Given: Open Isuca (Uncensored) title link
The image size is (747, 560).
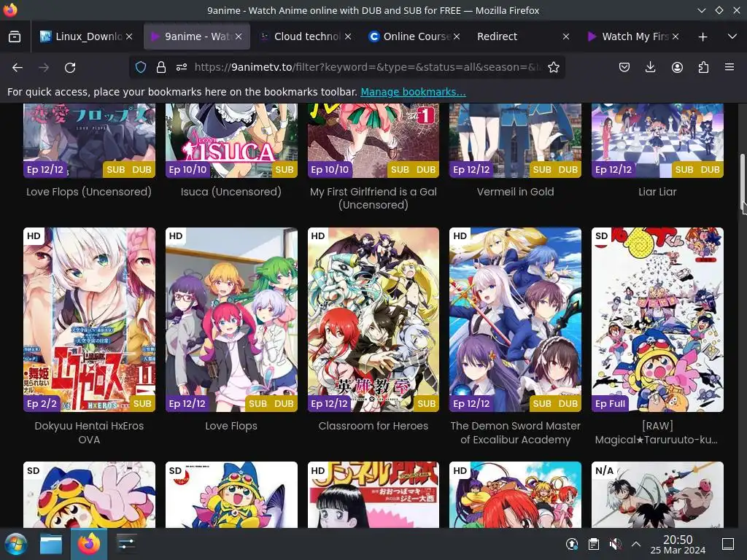Looking at the screenshot, I should 231,192.
